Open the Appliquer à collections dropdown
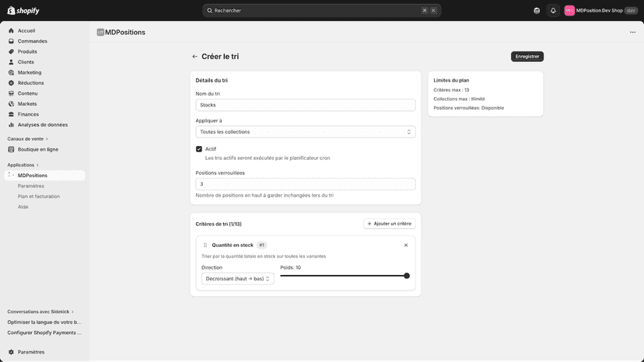 305,132
